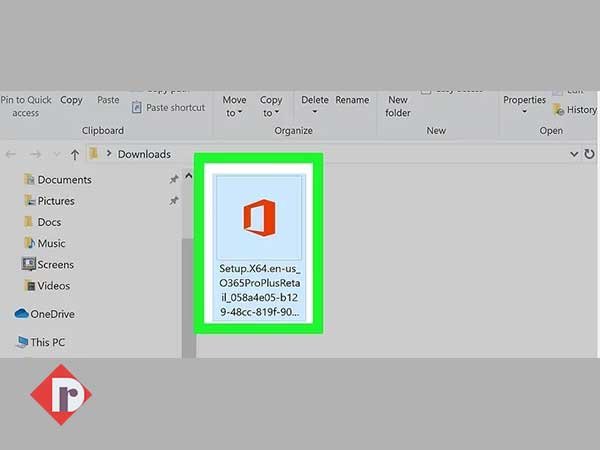The height and width of the screenshot is (450, 600).
Task: Go forward with the right arrow
Action: (x=35, y=154)
